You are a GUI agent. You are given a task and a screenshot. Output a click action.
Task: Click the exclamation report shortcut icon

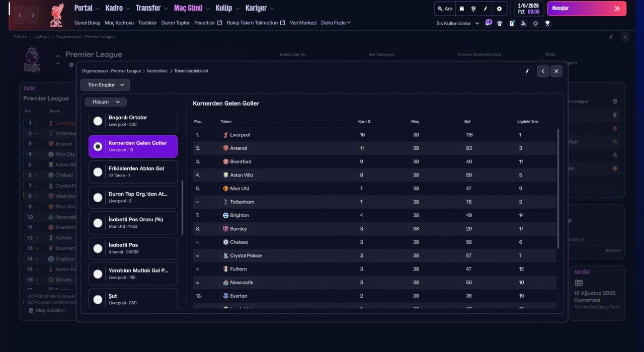pyautogui.click(x=512, y=23)
